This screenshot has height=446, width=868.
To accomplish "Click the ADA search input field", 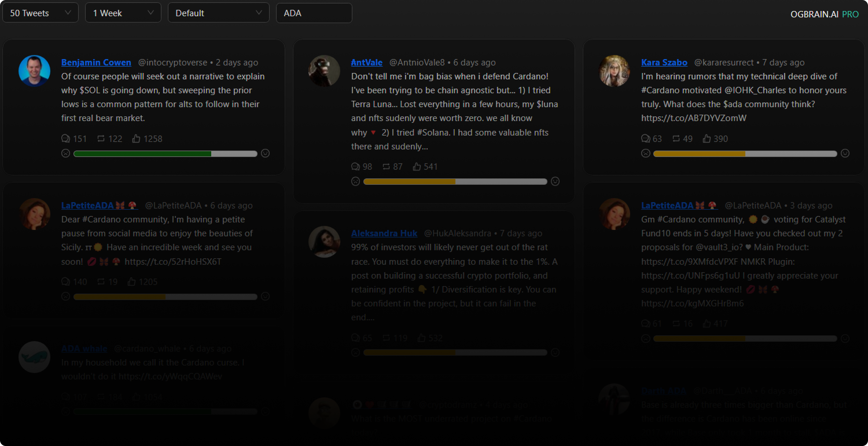I will point(314,13).
